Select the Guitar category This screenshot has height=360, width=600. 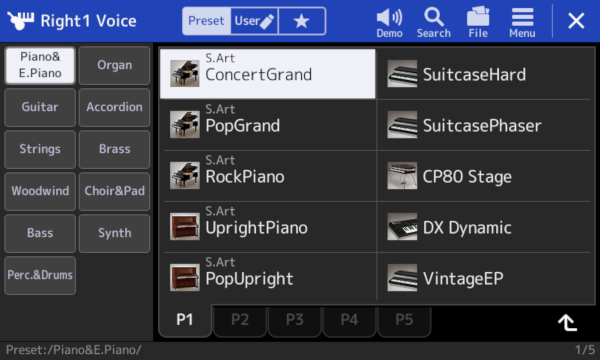tap(40, 108)
